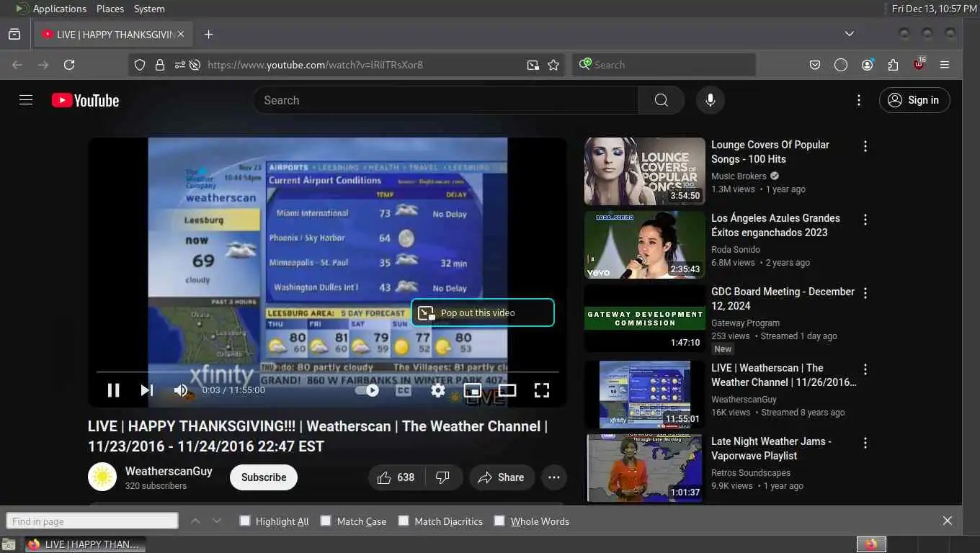Switch to miniplayer mode

point(473,390)
